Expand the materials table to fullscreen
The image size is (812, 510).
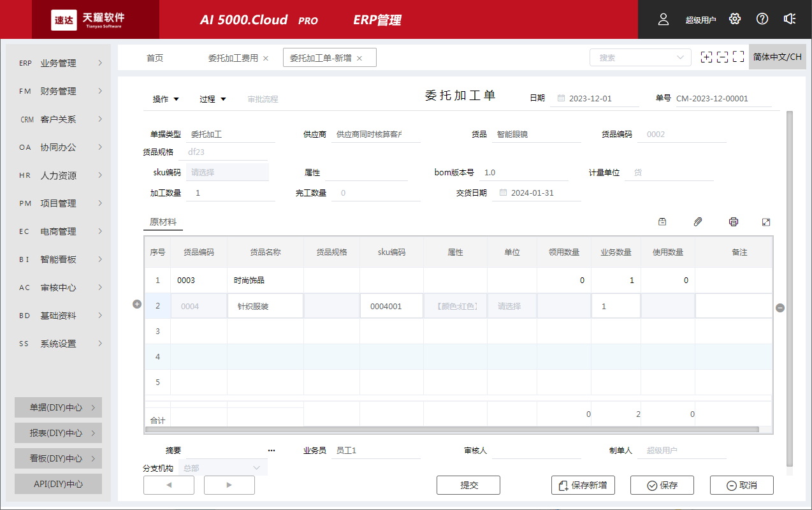[766, 221]
